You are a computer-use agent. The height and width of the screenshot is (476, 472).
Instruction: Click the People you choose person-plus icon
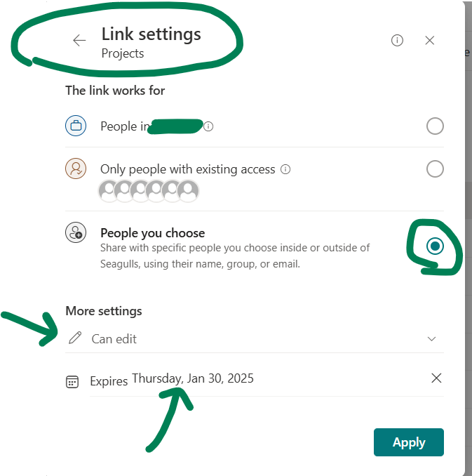tap(76, 232)
